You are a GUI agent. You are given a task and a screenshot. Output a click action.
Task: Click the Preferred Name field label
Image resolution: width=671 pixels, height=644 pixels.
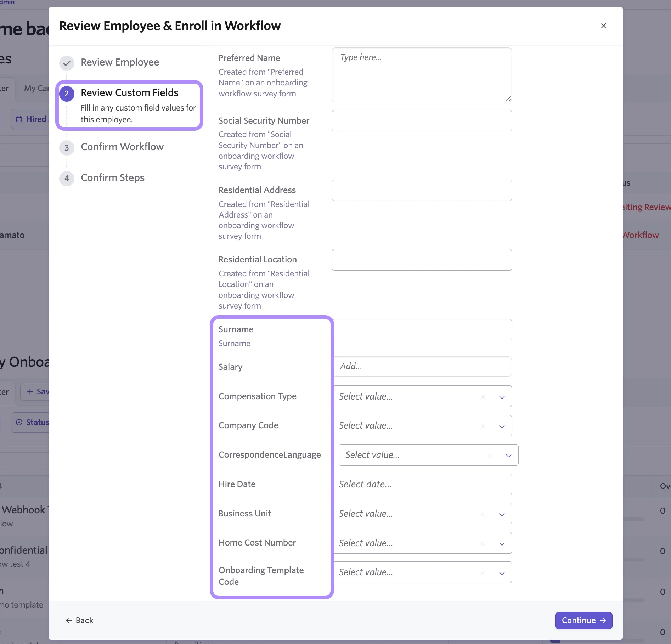tap(249, 58)
